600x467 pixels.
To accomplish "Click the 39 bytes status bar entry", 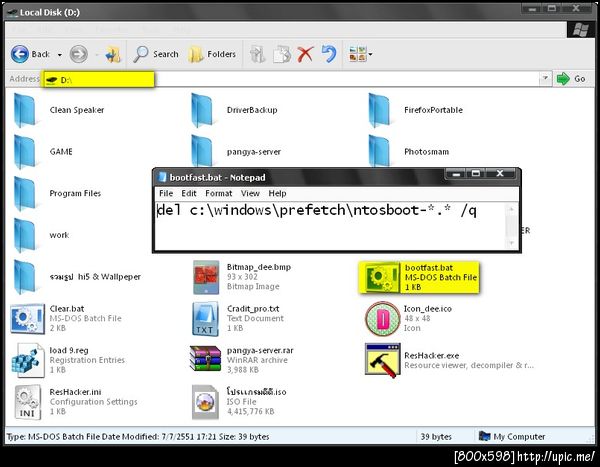I will (x=436, y=437).
